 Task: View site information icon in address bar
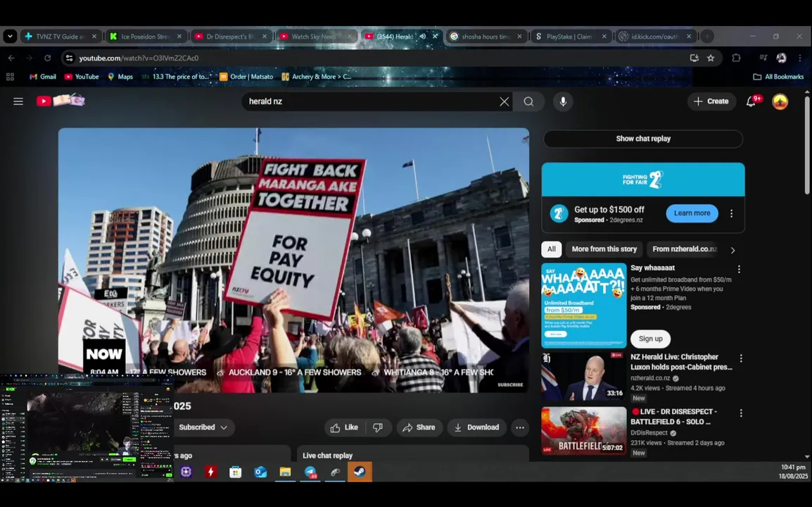[x=69, y=58]
